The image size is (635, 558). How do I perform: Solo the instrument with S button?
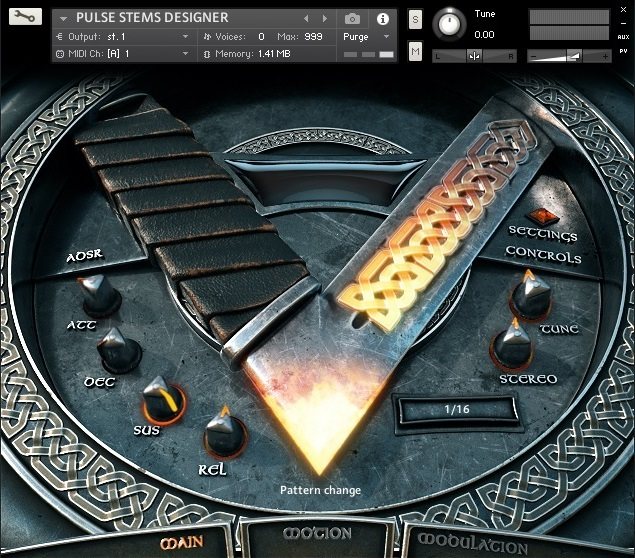(x=415, y=19)
